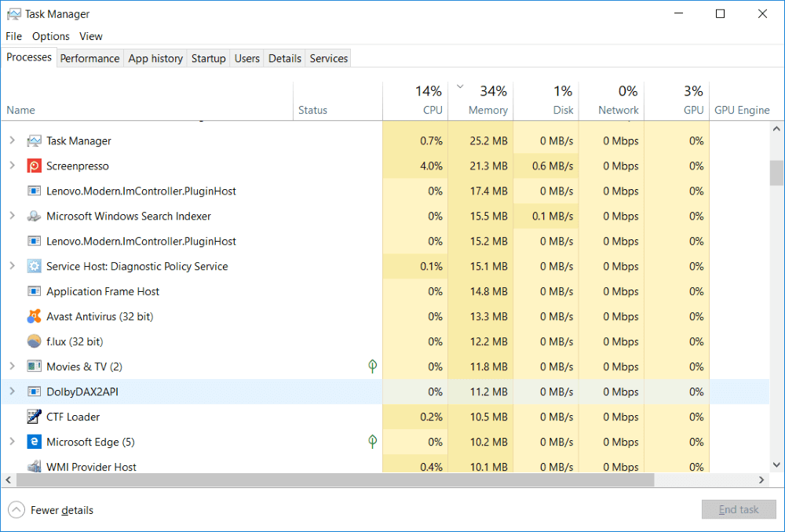Click Screenpresso's 0.6 MB/s disk value
The height and width of the screenshot is (532, 785).
(553, 166)
